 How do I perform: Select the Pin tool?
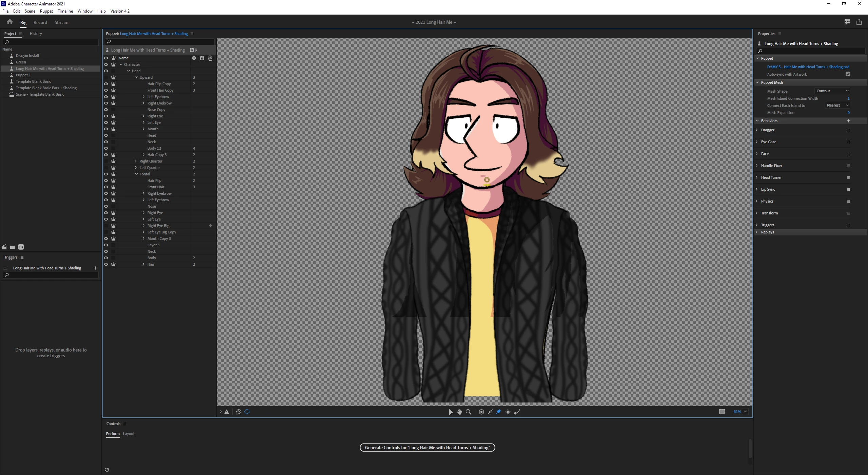pos(498,412)
